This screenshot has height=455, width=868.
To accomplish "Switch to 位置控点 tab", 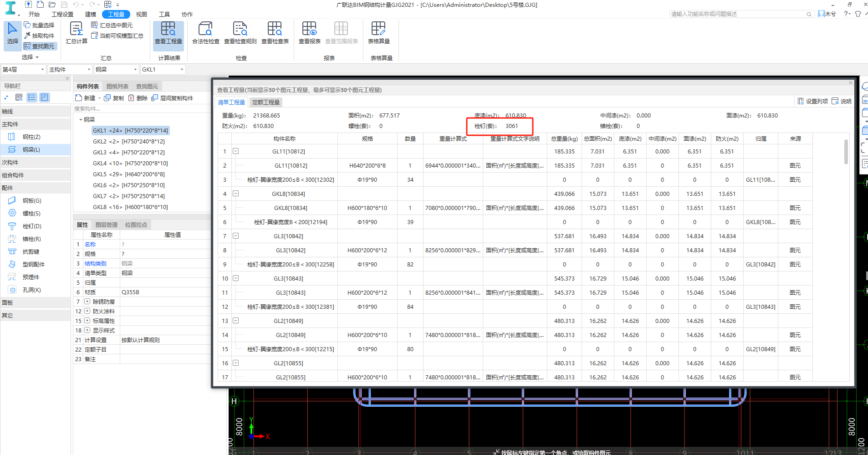I will 136,225.
